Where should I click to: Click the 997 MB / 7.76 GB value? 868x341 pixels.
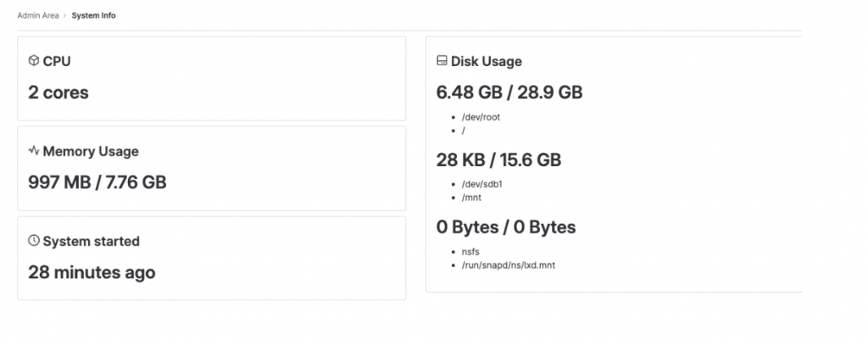(x=97, y=182)
